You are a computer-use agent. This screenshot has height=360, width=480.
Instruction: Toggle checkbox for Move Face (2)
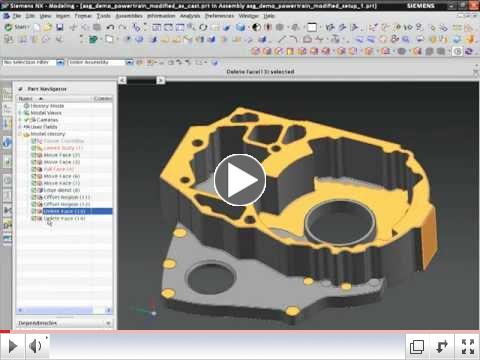pos(33,155)
